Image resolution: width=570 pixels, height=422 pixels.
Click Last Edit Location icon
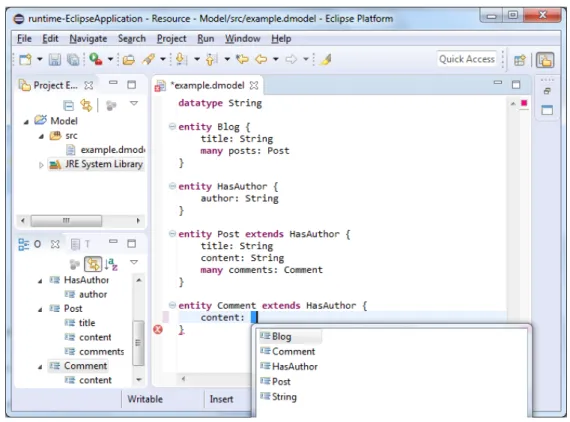242,59
